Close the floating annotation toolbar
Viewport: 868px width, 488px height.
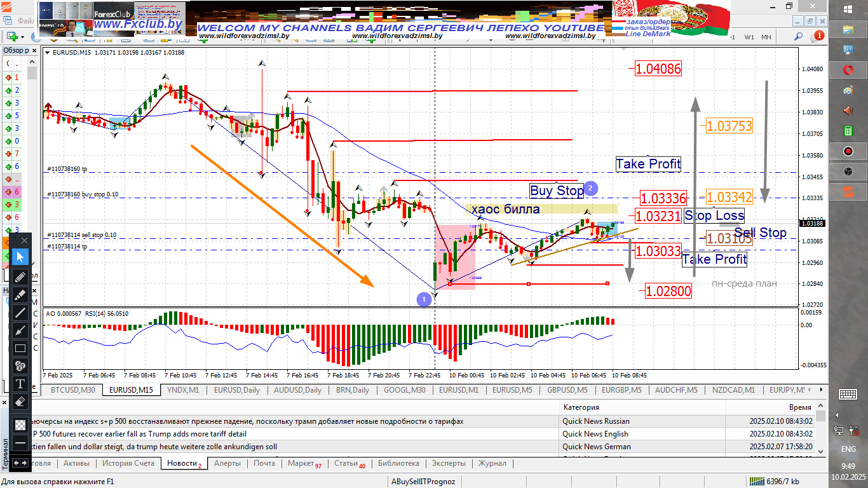(24, 240)
